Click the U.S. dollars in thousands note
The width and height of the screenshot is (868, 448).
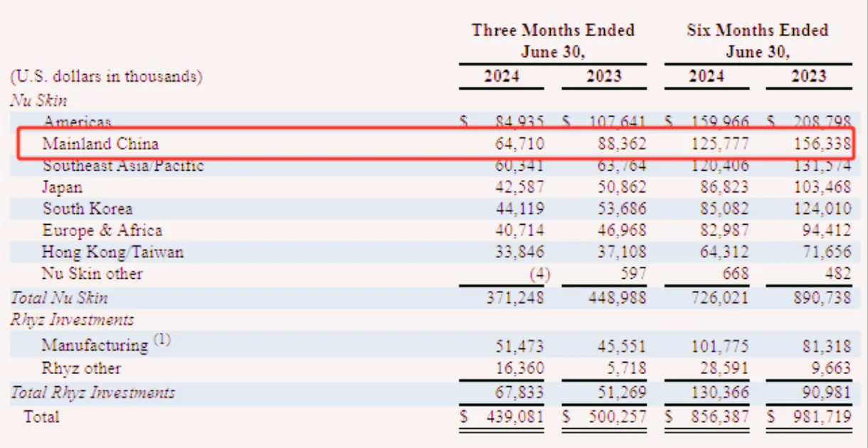point(106,77)
